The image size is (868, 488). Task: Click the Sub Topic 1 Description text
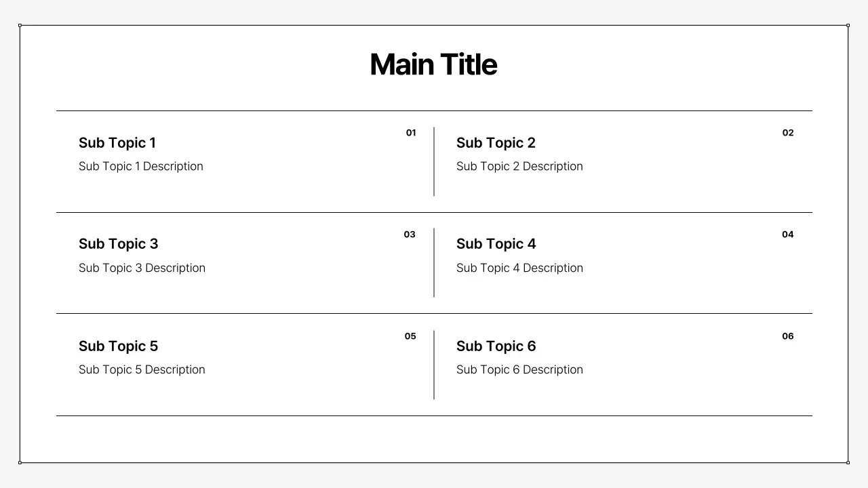coord(141,167)
